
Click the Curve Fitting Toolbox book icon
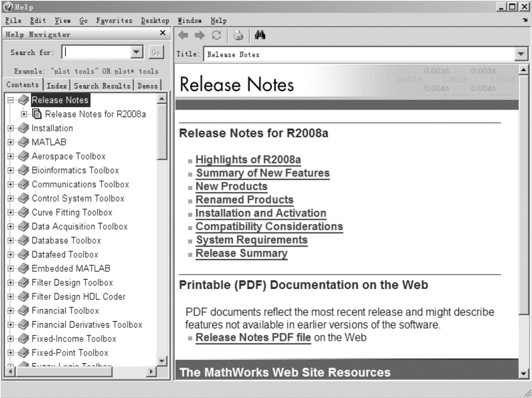point(24,212)
